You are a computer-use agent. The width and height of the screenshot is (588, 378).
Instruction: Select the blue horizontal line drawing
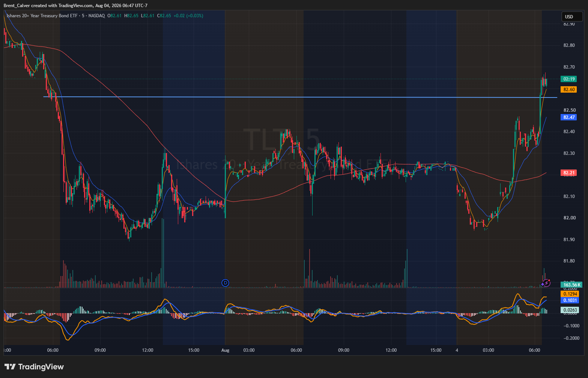pyautogui.click(x=300, y=97)
